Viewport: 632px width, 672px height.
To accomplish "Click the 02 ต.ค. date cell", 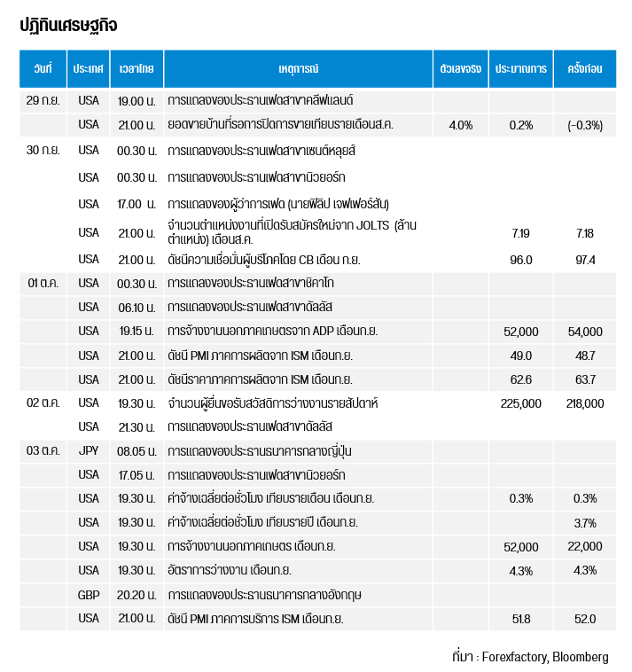I will tap(43, 403).
